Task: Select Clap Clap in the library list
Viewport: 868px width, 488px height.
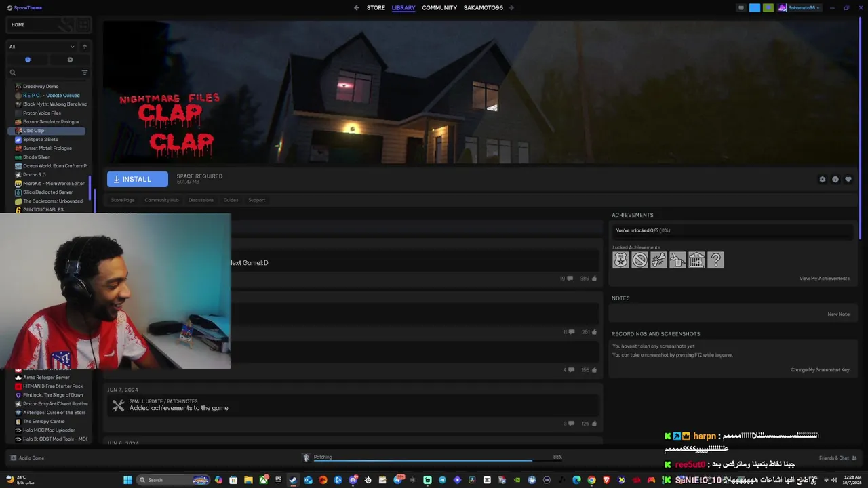Action: [x=46, y=131]
